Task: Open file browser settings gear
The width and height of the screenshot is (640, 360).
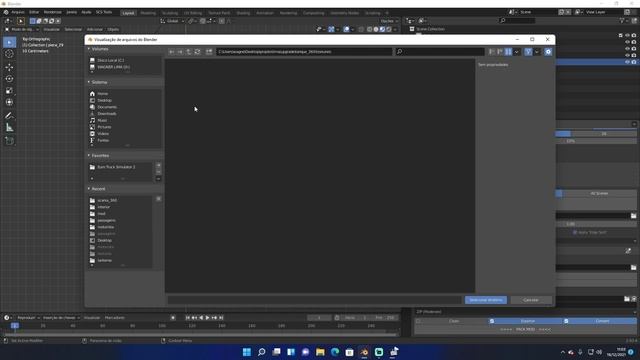Action: click(x=548, y=52)
